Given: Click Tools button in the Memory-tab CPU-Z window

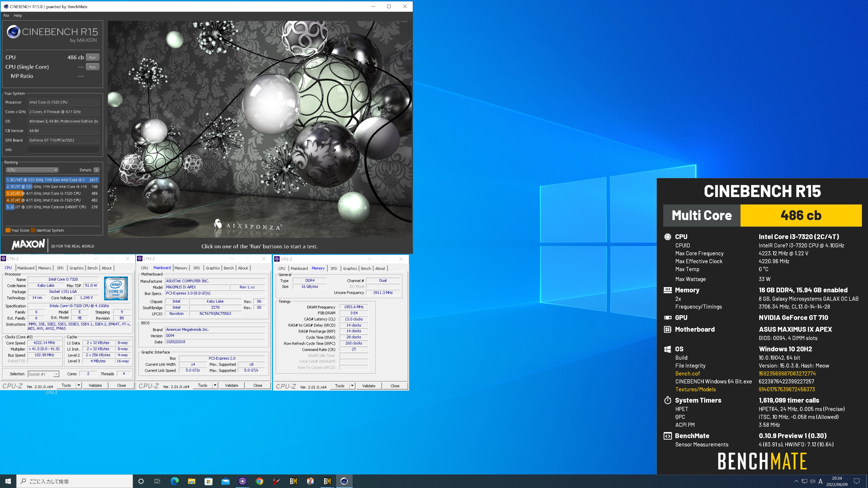Looking at the screenshot, I should click(340, 386).
